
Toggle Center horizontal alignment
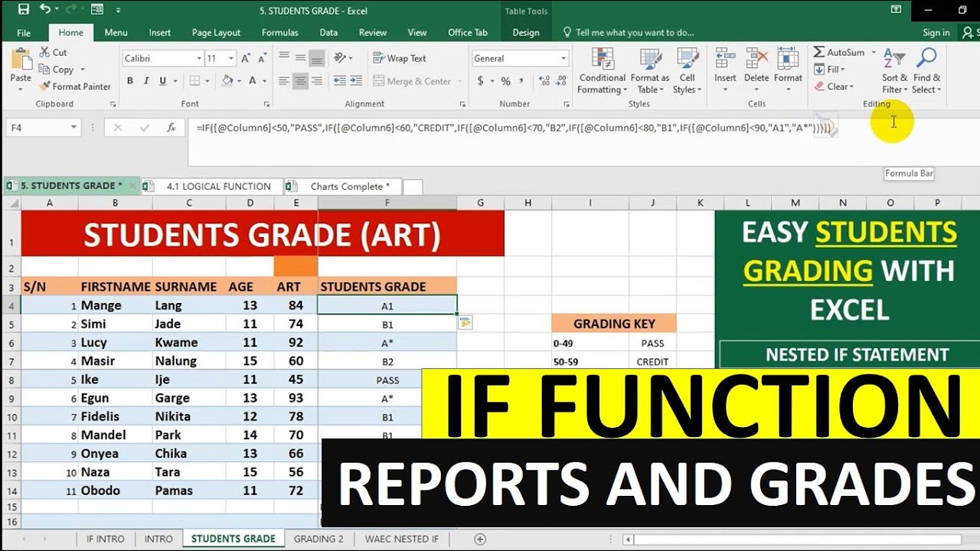[x=300, y=81]
